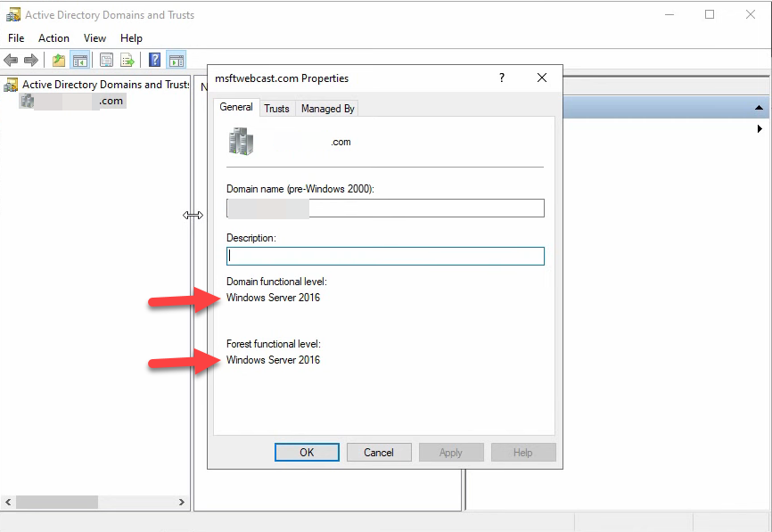
Task: Click the dialog Help button
Action: [x=523, y=453]
